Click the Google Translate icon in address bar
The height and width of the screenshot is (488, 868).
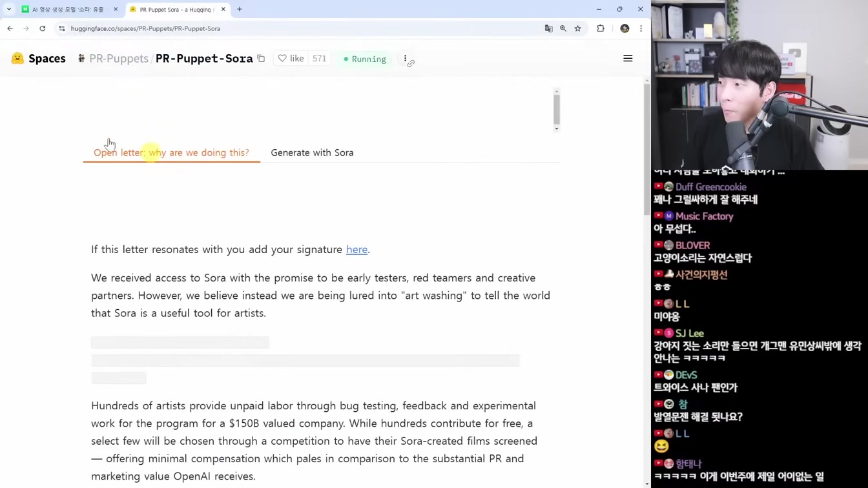pyautogui.click(x=549, y=28)
